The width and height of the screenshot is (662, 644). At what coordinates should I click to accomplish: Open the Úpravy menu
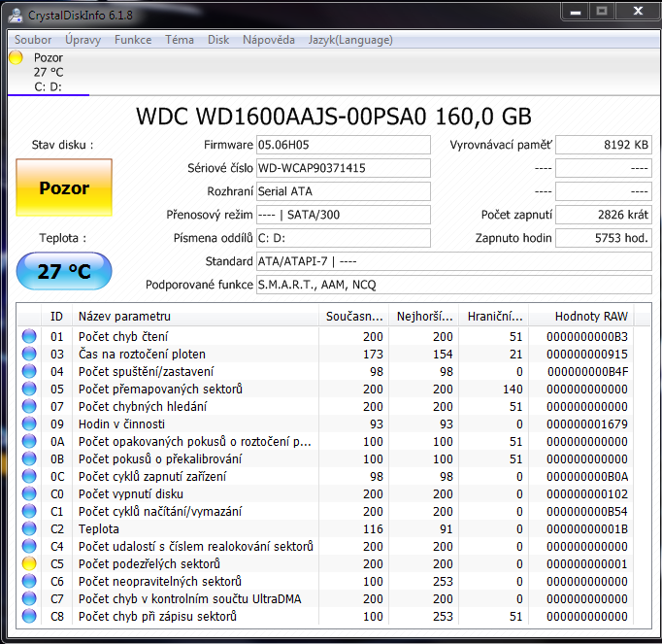coord(83,40)
